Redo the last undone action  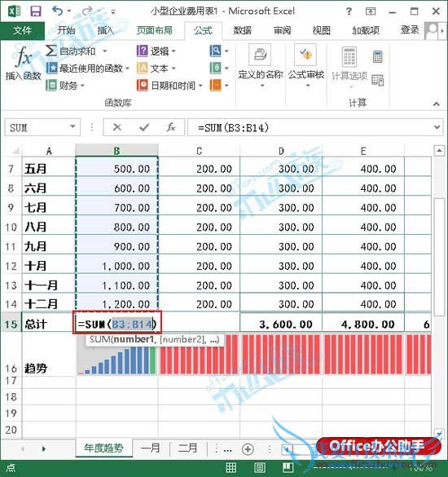coord(87,11)
